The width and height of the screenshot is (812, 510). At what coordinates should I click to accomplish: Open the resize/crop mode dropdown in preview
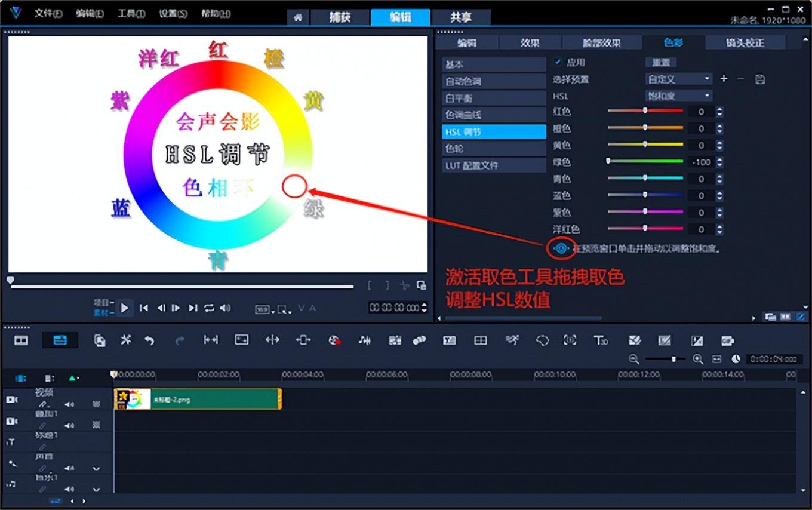(x=285, y=309)
